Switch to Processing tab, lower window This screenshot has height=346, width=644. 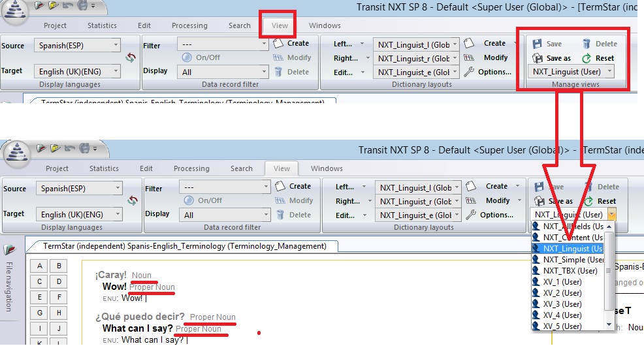(191, 168)
